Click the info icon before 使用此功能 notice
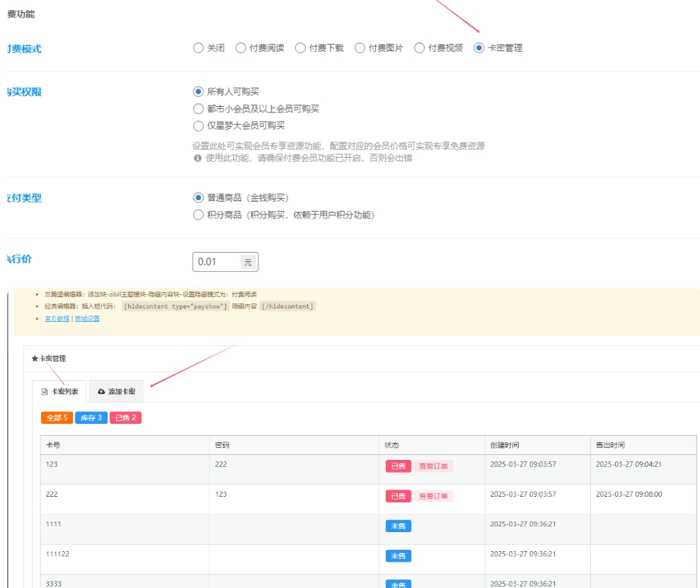This screenshot has height=588, width=700. click(197, 158)
